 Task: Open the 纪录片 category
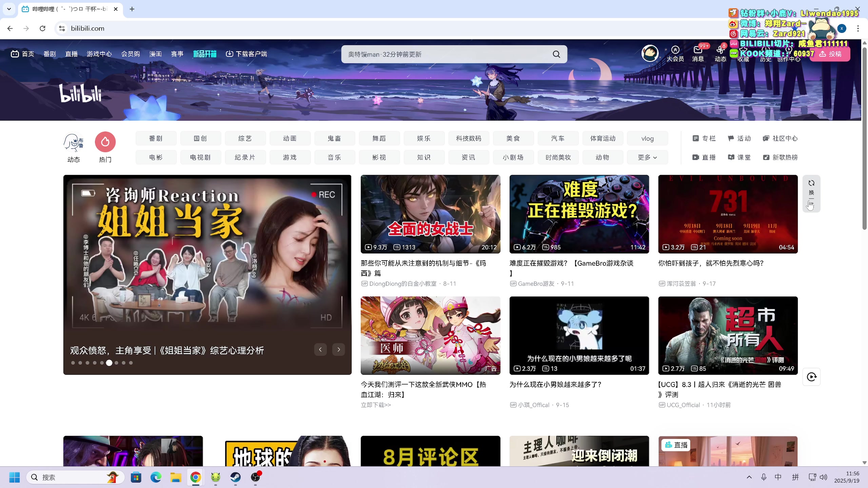click(245, 157)
